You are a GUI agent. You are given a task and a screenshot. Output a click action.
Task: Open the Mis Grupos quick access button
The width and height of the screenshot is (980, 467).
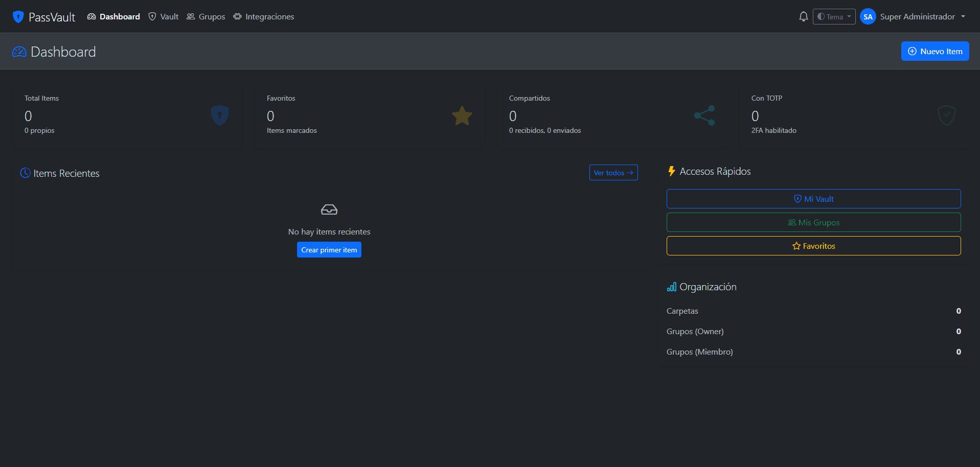point(813,222)
